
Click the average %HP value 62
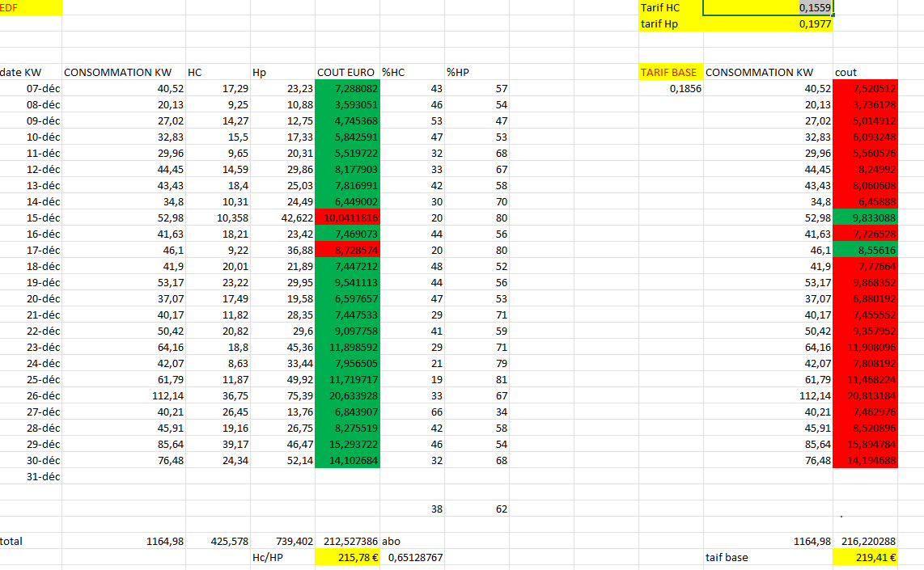[477, 509]
